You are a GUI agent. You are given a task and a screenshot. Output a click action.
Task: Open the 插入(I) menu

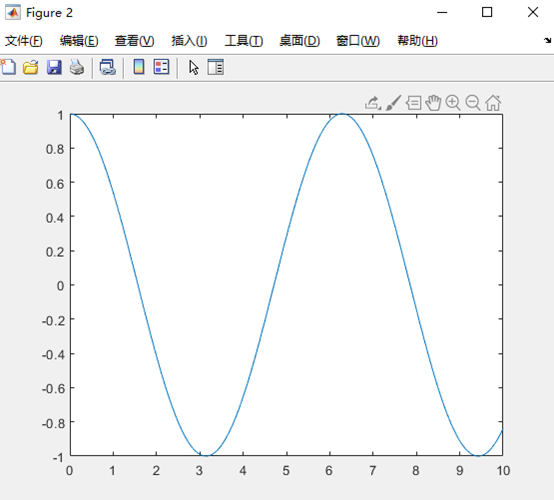(x=189, y=41)
